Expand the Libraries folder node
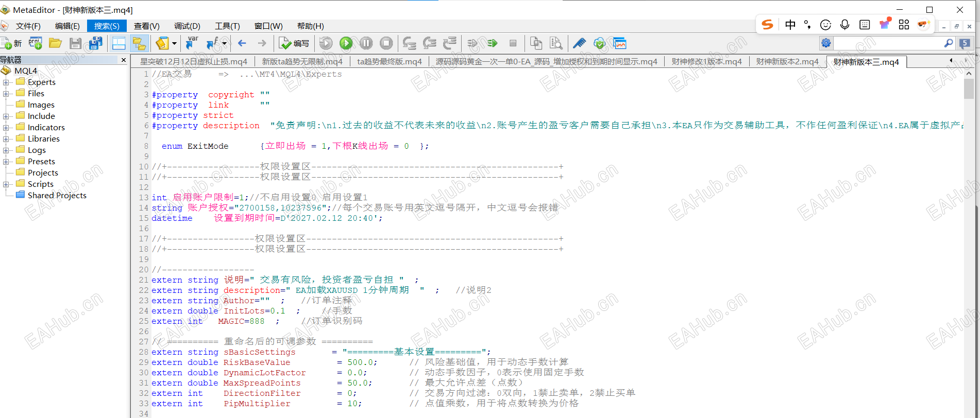Viewport: 980px width, 418px height. [6, 139]
